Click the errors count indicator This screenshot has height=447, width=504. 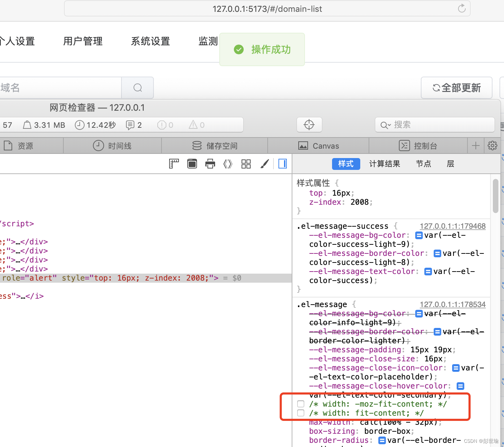(165, 125)
